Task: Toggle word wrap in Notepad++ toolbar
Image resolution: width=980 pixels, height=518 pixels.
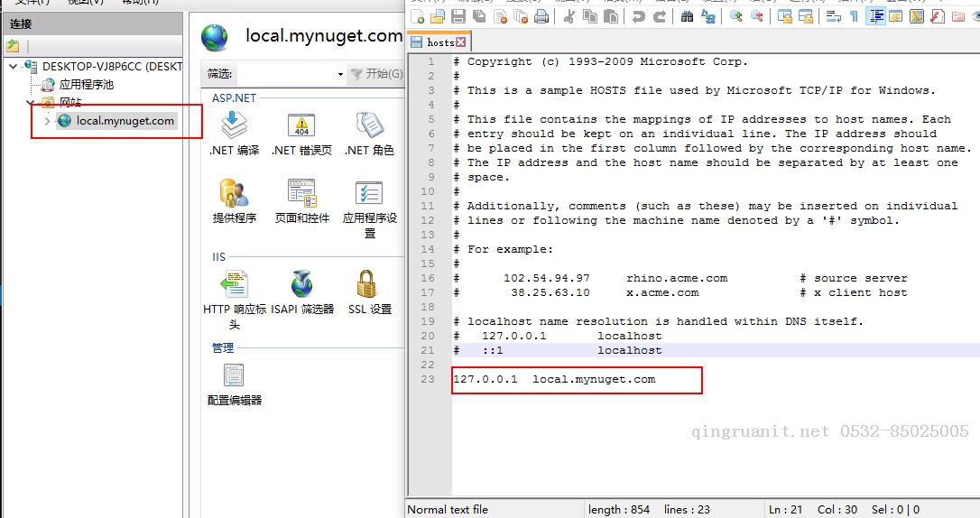Action: [x=830, y=16]
